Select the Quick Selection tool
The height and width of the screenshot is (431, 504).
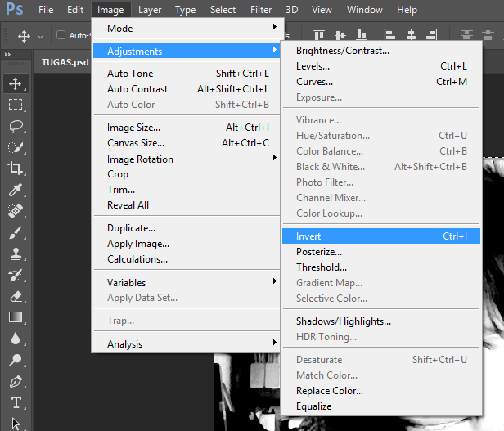16,147
